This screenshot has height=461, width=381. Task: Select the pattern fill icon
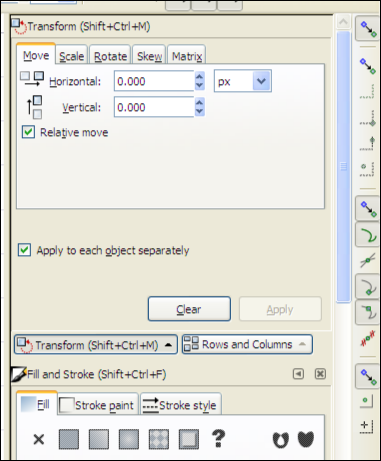[x=159, y=439]
